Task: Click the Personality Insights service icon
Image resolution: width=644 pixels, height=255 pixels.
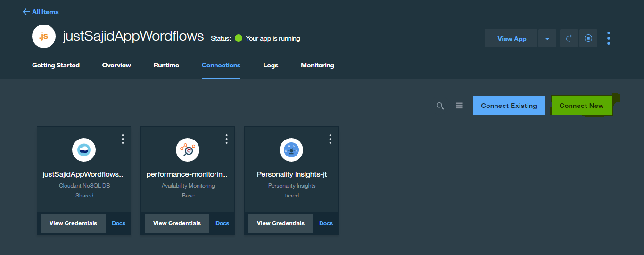Action: [291, 150]
